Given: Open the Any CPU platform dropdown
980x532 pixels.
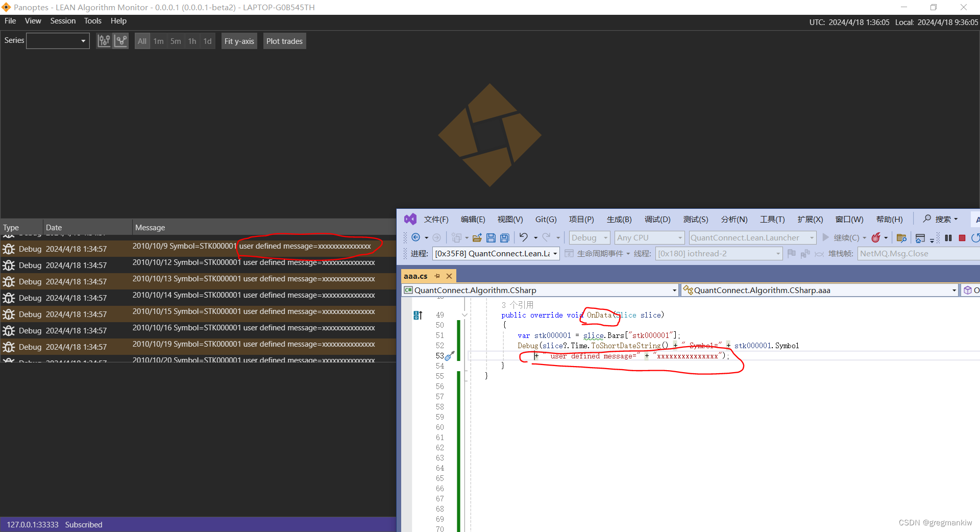Looking at the screenshot, I should pyautogui.click(x=649, y=238).
